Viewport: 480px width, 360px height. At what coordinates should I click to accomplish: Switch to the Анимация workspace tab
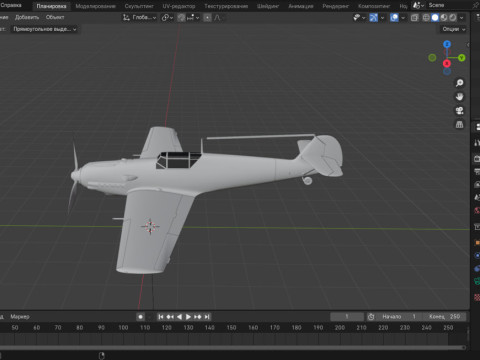(x=301, y=6)
